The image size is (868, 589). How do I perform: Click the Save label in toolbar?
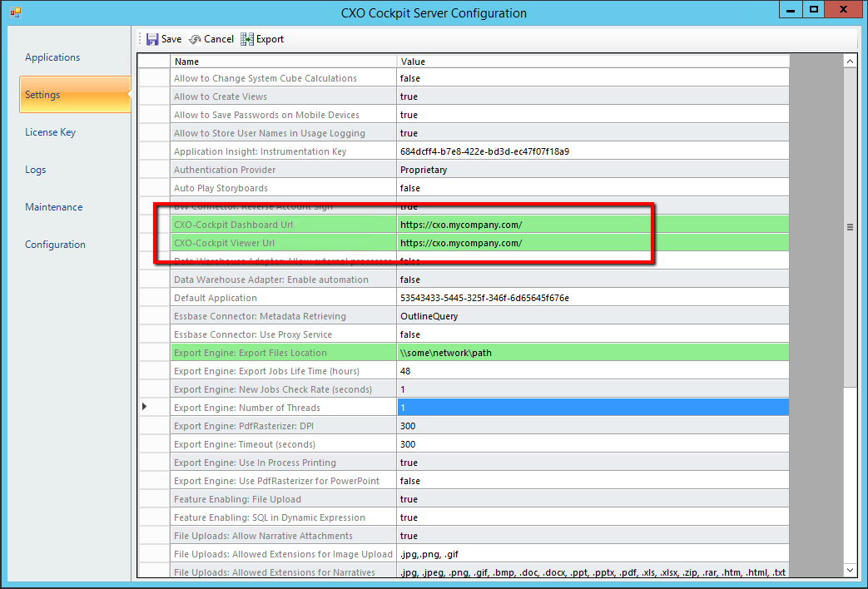[171, 39]
